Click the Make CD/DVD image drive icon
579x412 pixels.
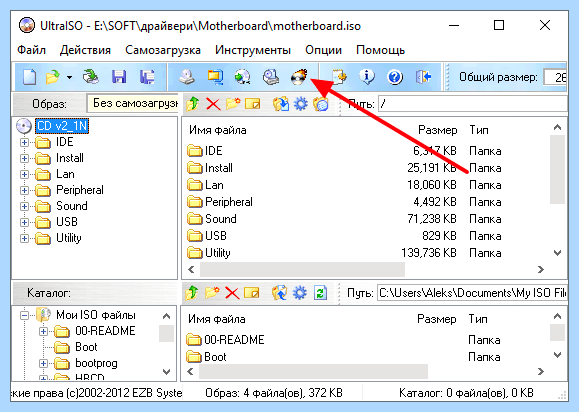[x=188, y=77]
